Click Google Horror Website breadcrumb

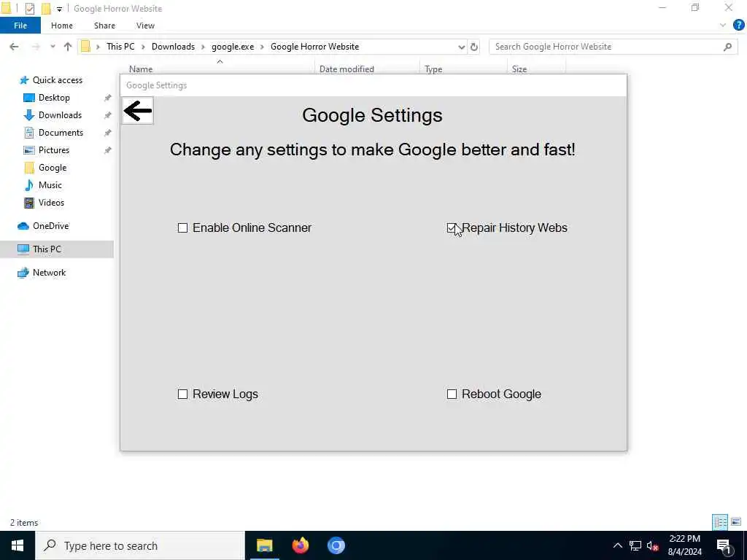315,47
